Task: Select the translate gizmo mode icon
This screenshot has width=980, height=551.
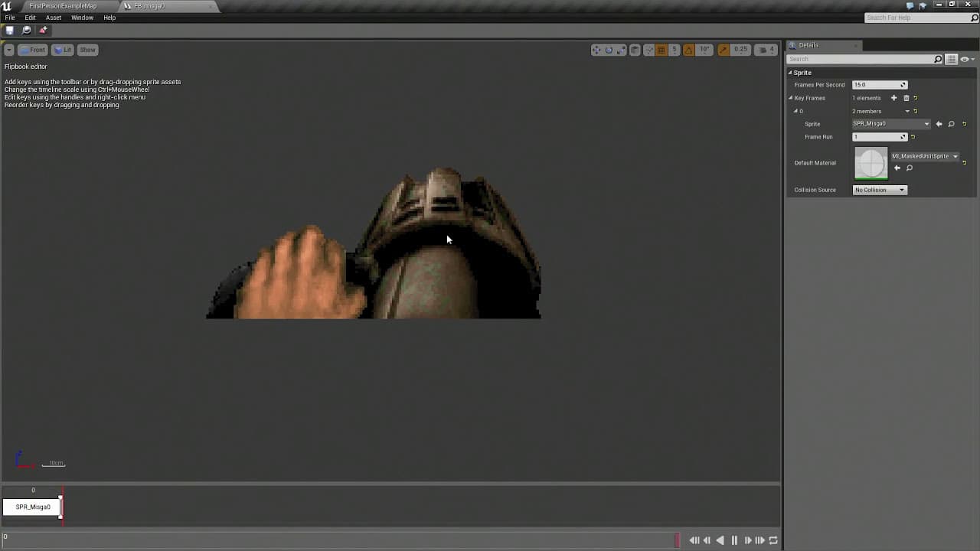Action: tap(596, 50)
